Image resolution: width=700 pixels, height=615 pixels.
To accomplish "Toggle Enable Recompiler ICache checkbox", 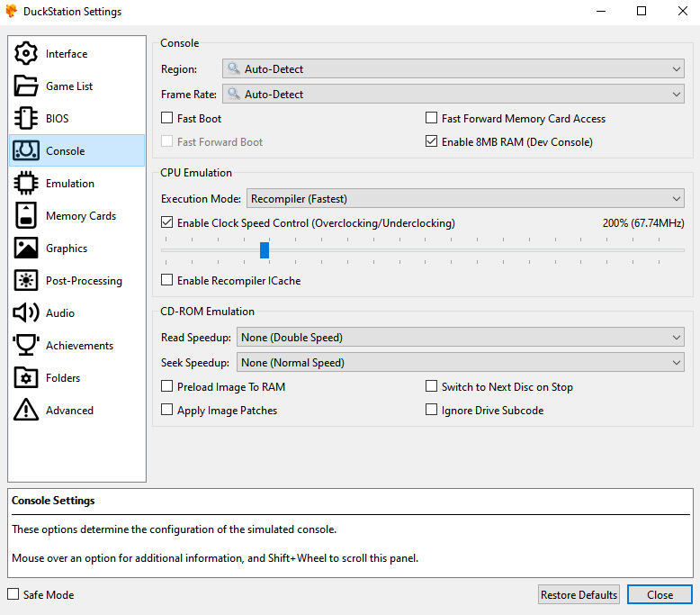I will click(x=167, y=280).
